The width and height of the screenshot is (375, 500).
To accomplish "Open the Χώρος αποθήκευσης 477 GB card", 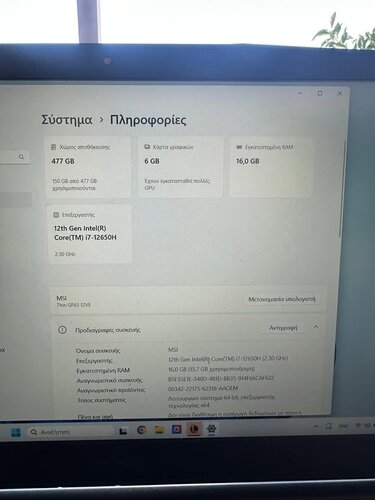I will click(87, 167).
